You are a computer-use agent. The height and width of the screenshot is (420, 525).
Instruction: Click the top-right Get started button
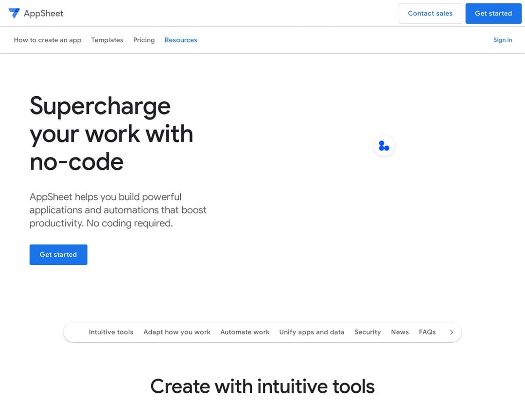click(x=493, y=14)
